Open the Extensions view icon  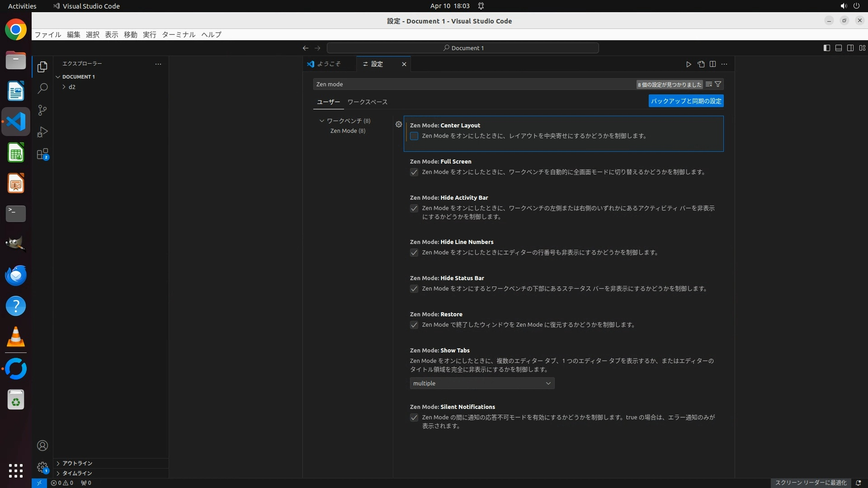coord(42,154)
